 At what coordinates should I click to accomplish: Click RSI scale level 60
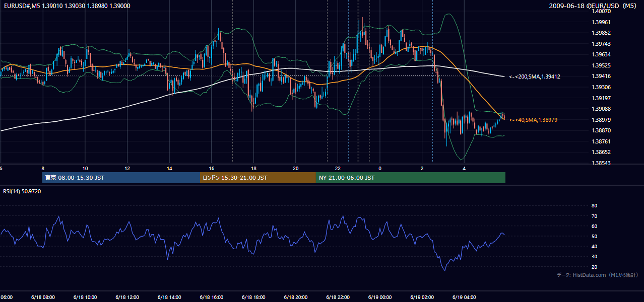coord(594,226)
